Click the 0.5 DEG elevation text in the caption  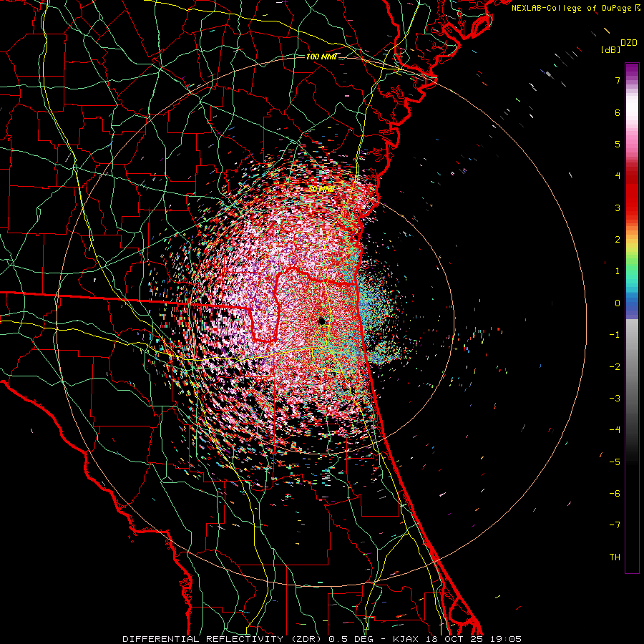coord(351,639)
